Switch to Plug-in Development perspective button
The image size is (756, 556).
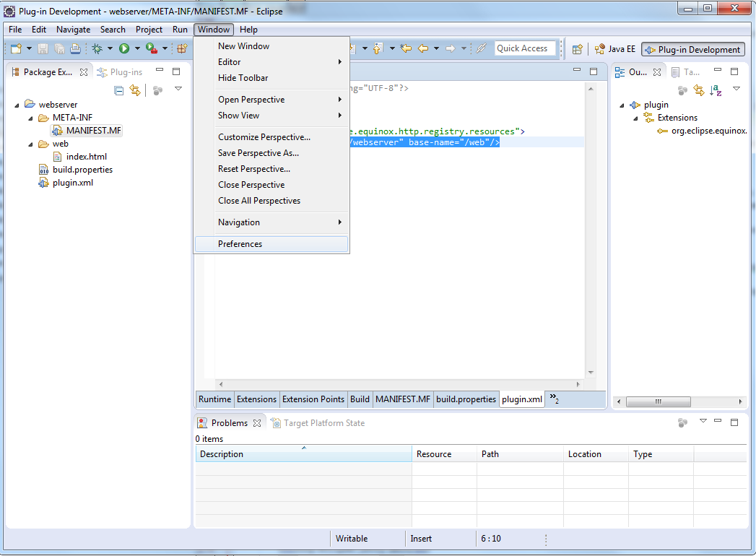click(x=693, y=49)
